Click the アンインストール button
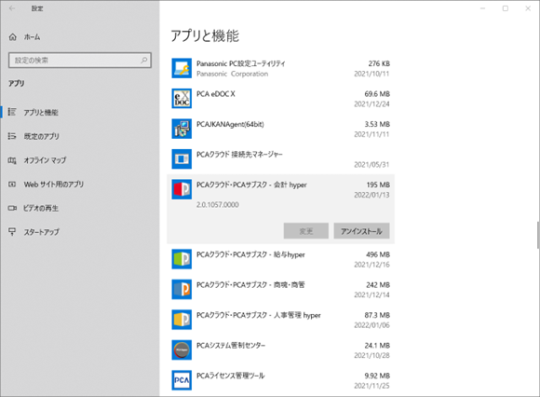This screenshot has width=540, height=397. point(362,231)
